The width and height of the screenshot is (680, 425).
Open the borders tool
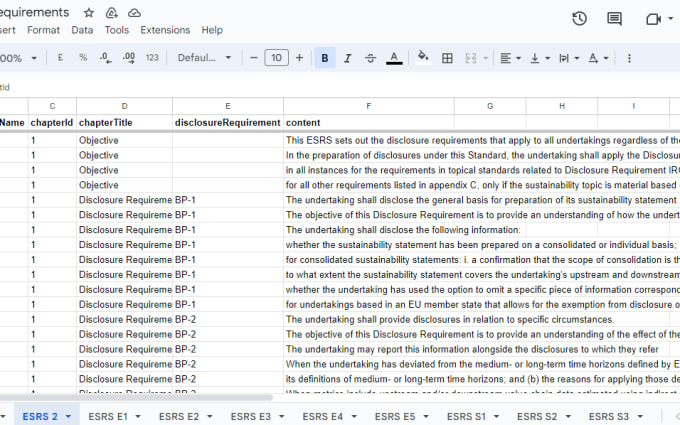pos(447,58)
